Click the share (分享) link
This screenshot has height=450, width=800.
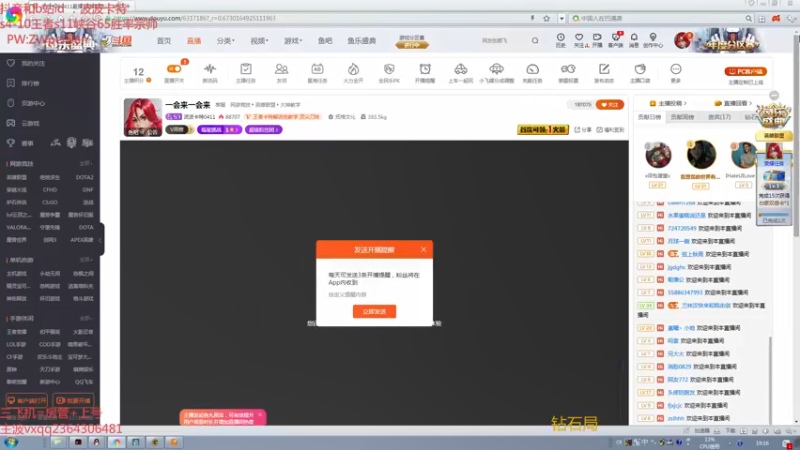point(583,130)
